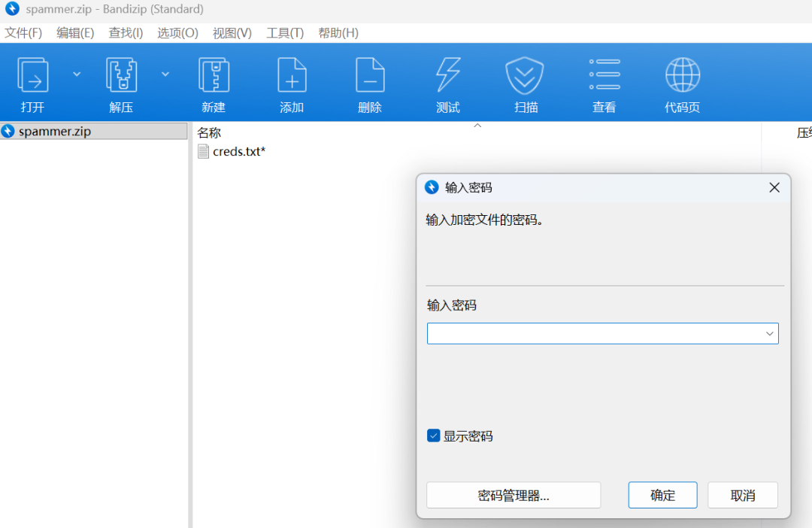Image resolution: width=812 pixels, height=528 pixels.
Task: Open the password history dropdown arrow
Action: 770,334
